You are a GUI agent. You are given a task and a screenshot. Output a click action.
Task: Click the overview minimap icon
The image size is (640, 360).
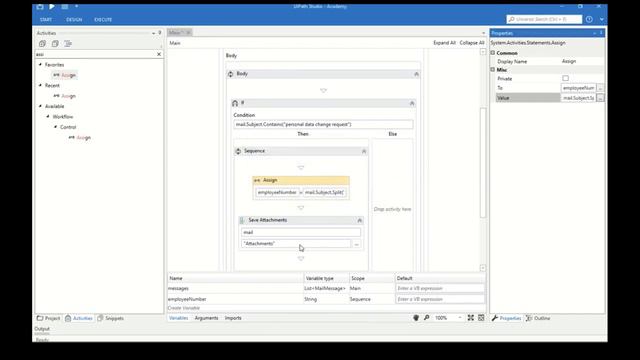pos(481,318)
